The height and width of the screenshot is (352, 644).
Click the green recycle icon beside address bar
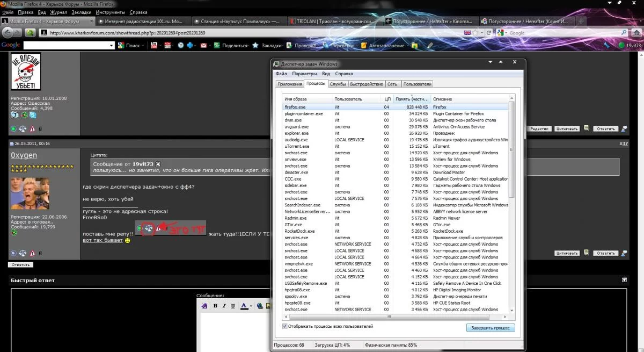pyautogui.click(x=31, y=33)
